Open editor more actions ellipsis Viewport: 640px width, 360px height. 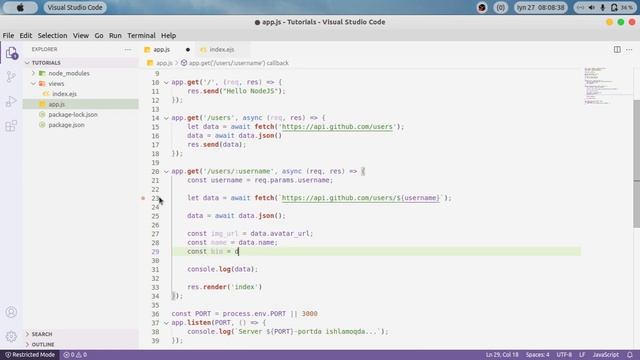pyautogui.click(x=629, y=49)
